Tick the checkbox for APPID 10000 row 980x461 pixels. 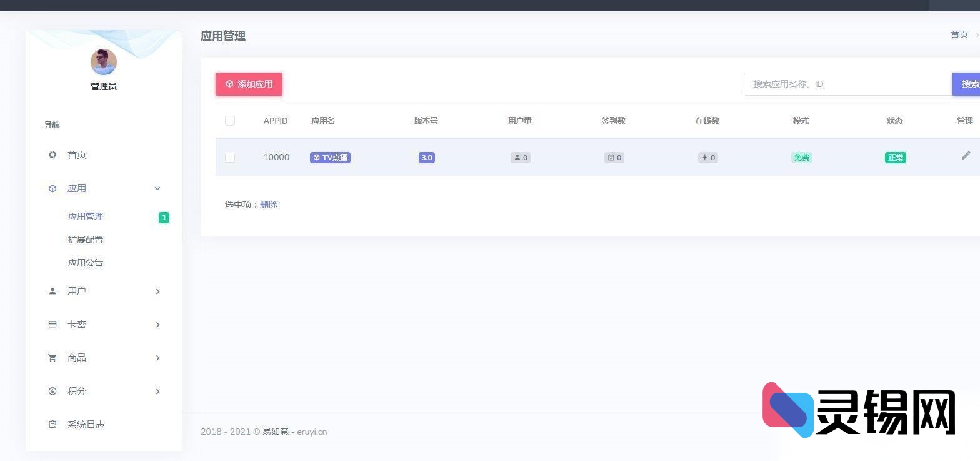pos(230,158)
